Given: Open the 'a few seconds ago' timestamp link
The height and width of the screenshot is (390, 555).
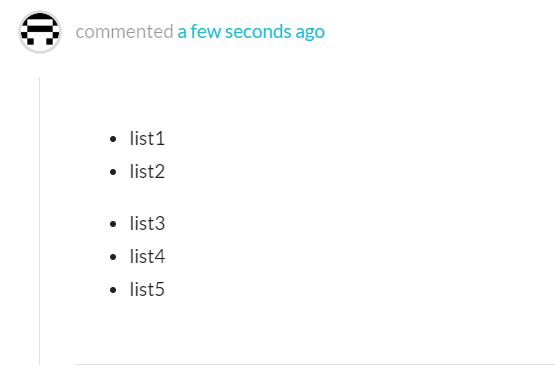Looking at the screenshot, I should click(251, 32).
